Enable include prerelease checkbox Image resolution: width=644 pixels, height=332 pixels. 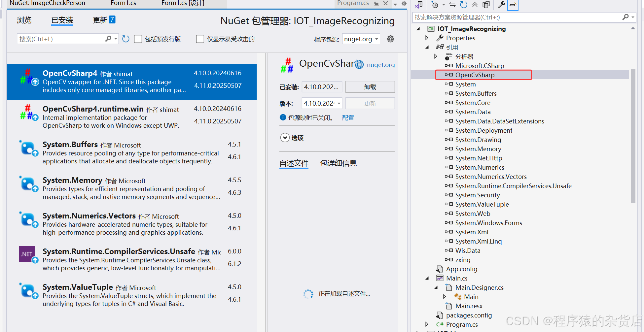138,39
